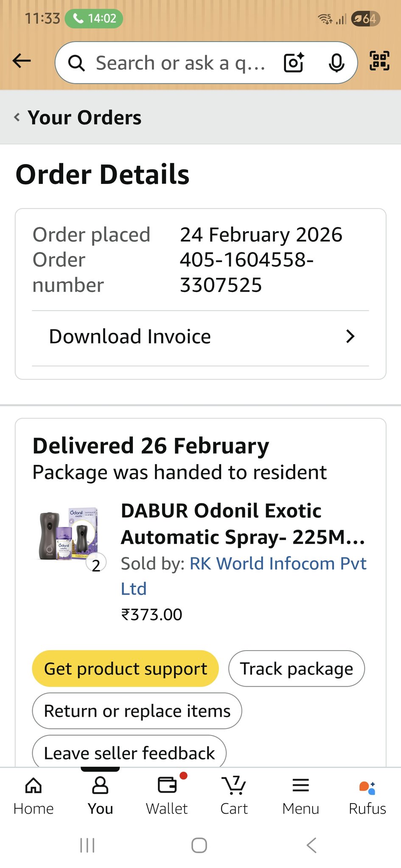Viewport: 401px width, 868px height.
Task: Open the QR code scanner icon
Action: 379,61
